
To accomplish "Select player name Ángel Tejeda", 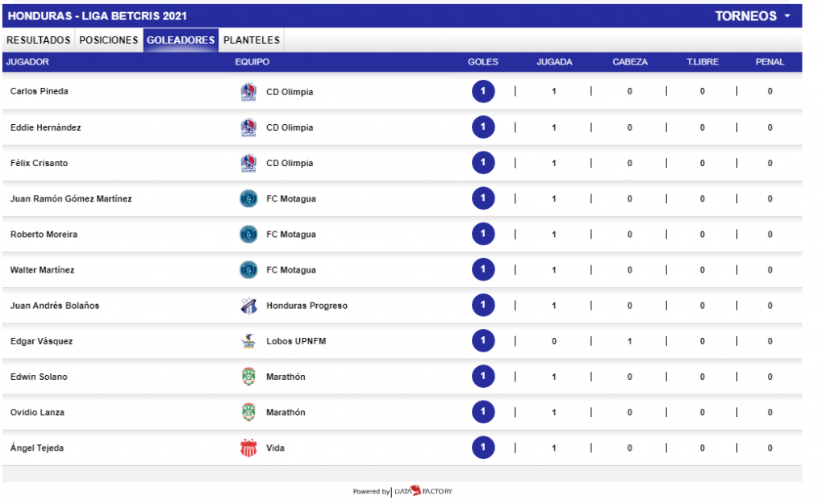I will 37,448.
